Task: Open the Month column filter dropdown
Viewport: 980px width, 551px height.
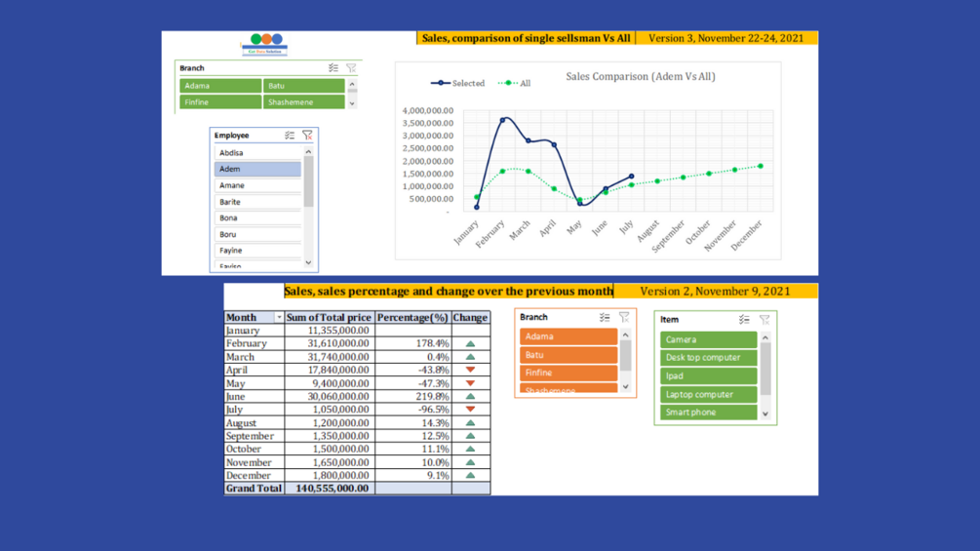Action: (279, 317)
